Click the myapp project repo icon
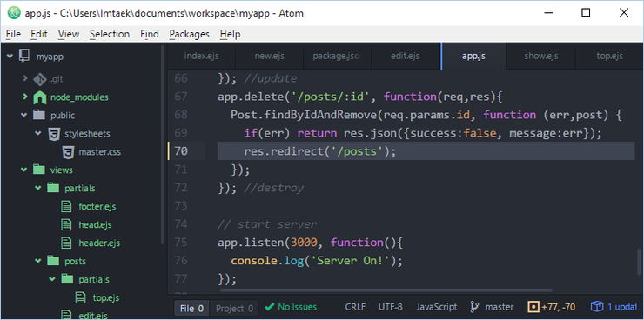 coord(24,56)
